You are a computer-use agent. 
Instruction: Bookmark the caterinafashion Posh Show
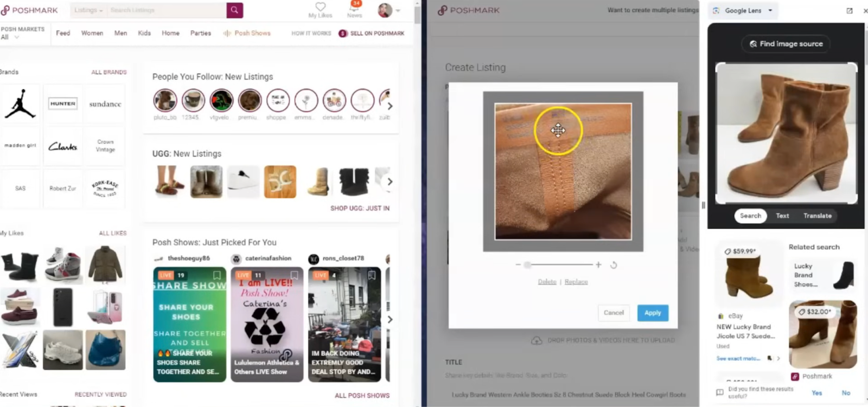[x=294, y=275]
